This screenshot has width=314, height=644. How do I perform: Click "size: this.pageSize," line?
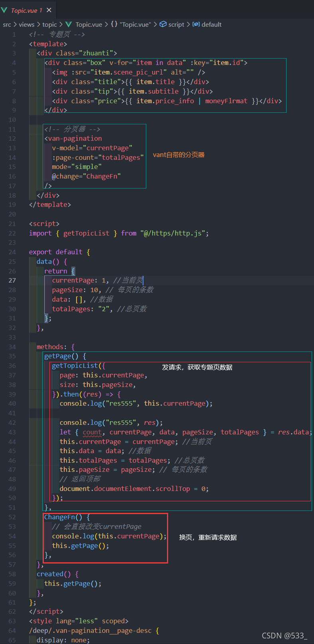coord(98,385)
